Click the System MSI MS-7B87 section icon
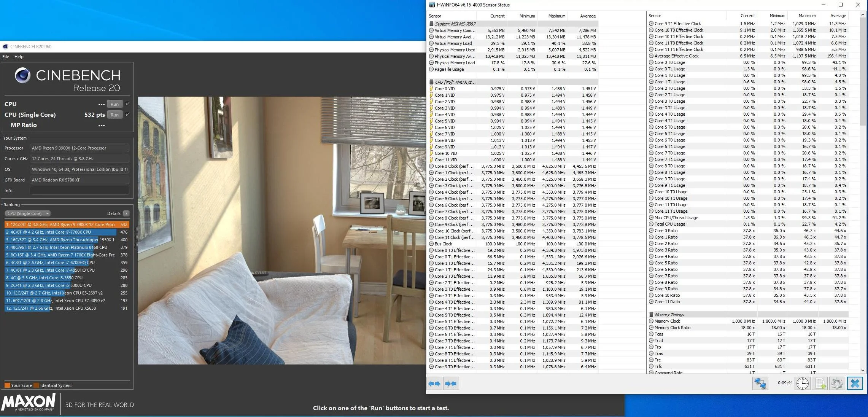Screen dimensions: 868x417 431,24
